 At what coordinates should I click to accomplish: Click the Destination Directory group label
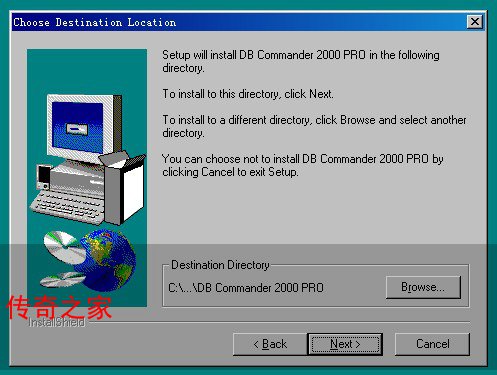click(x=220, y=265)
